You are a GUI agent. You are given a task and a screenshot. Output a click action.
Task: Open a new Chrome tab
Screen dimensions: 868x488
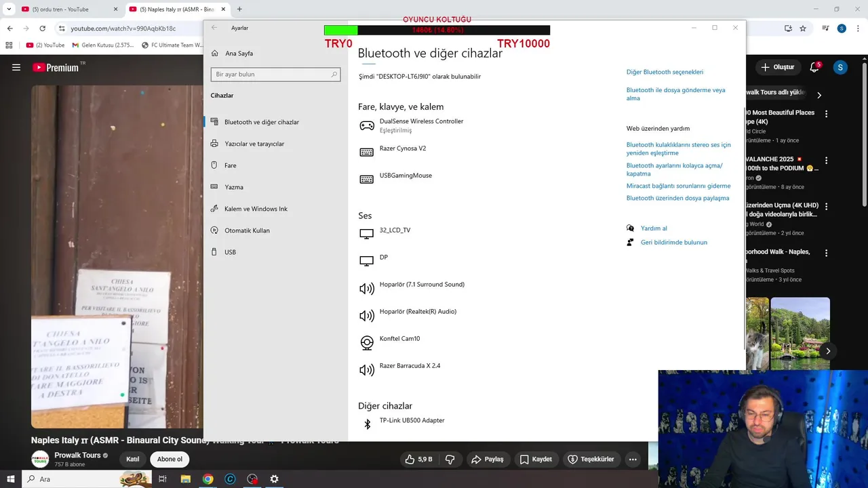tap(239, 9)
